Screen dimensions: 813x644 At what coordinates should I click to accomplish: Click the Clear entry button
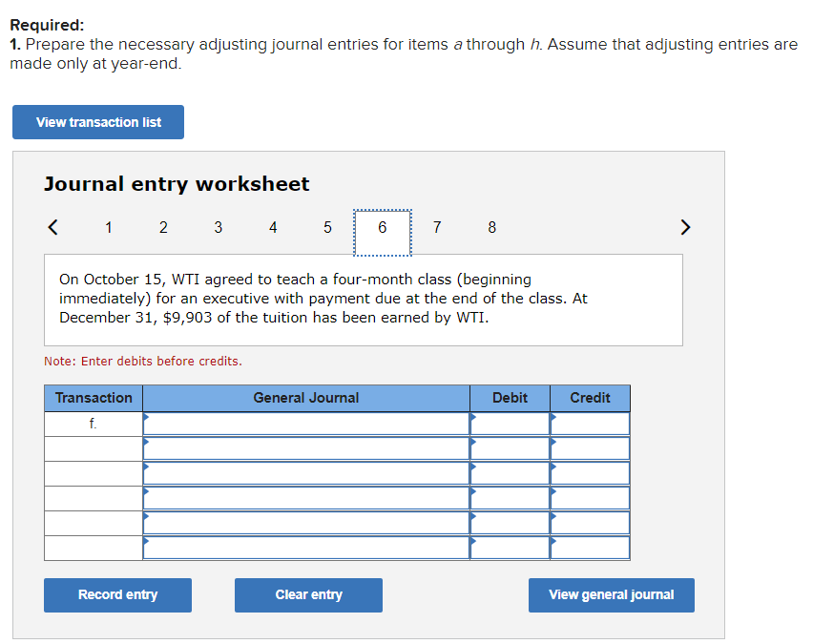pos(308,594)
